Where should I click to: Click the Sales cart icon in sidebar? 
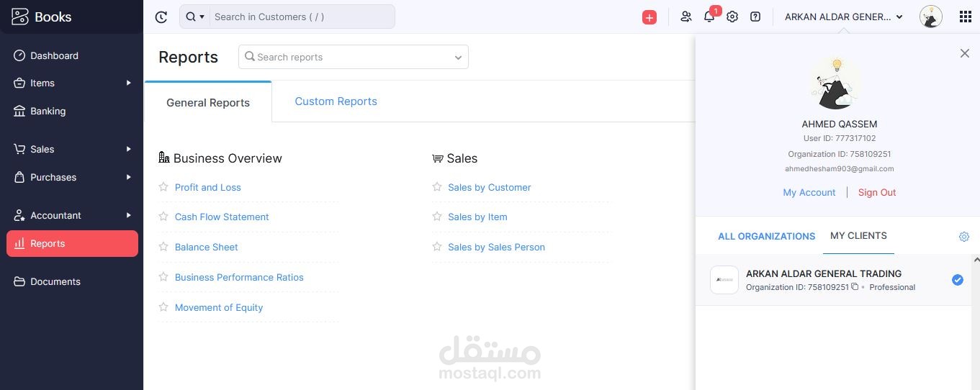point(19,149)
